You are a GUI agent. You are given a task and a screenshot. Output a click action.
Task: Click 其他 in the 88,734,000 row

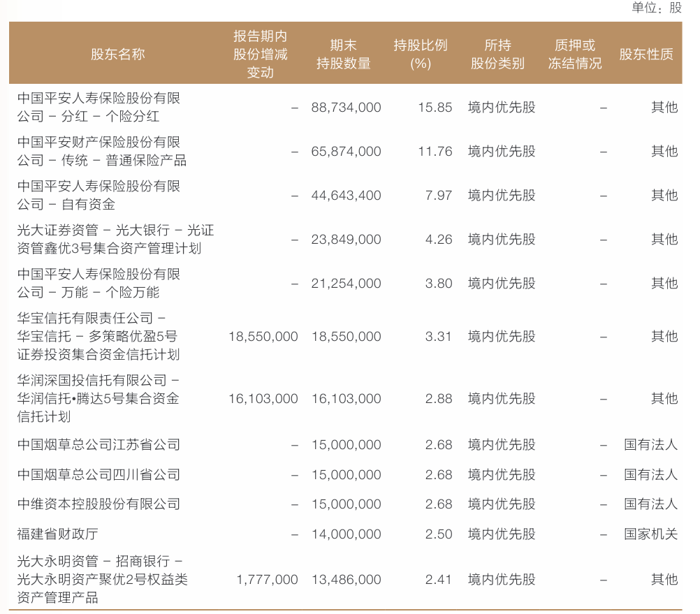664,108
